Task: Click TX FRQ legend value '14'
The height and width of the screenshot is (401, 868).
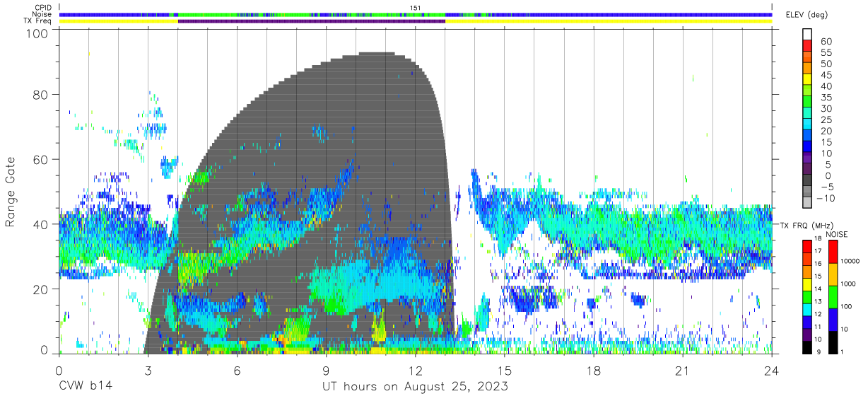Action: coord(818,291)
